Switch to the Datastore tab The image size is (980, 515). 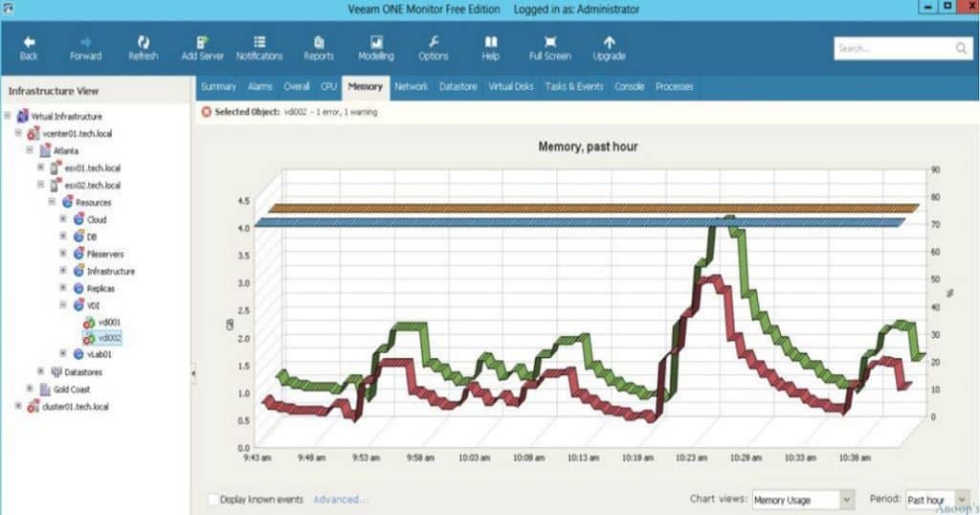tap(458, 87)
